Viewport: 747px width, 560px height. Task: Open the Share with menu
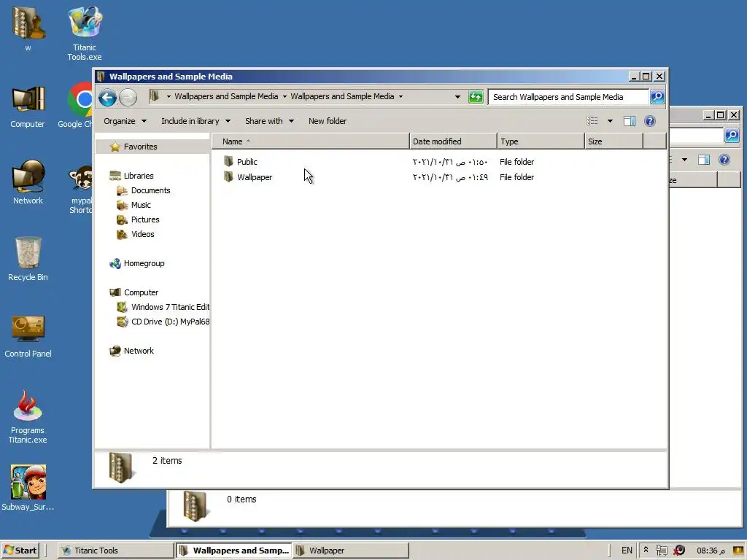pos(269,121)
